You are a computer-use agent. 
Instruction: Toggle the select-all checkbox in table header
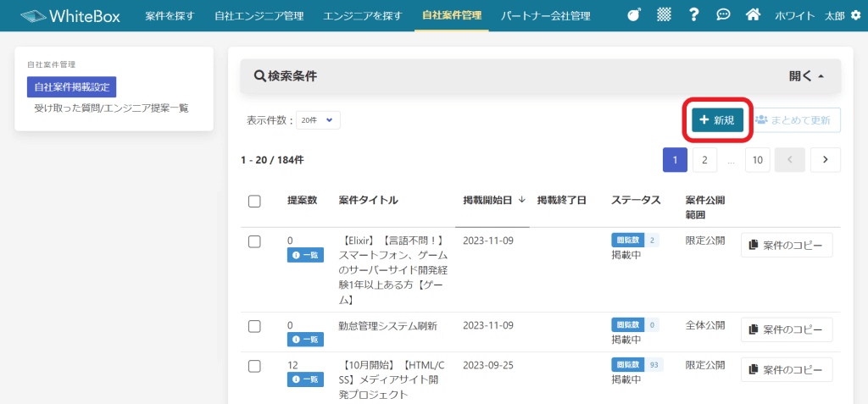pyautogui.click(x=254, y=202)
